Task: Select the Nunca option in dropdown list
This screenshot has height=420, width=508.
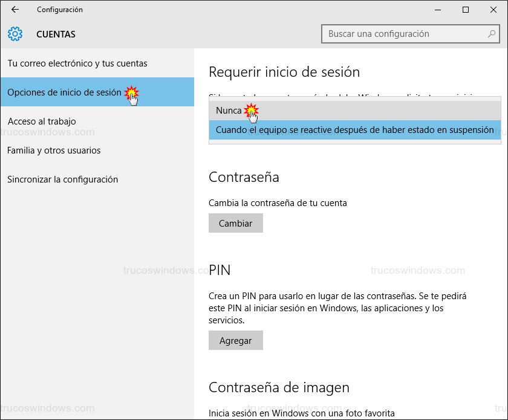Action: click(229, 111)
